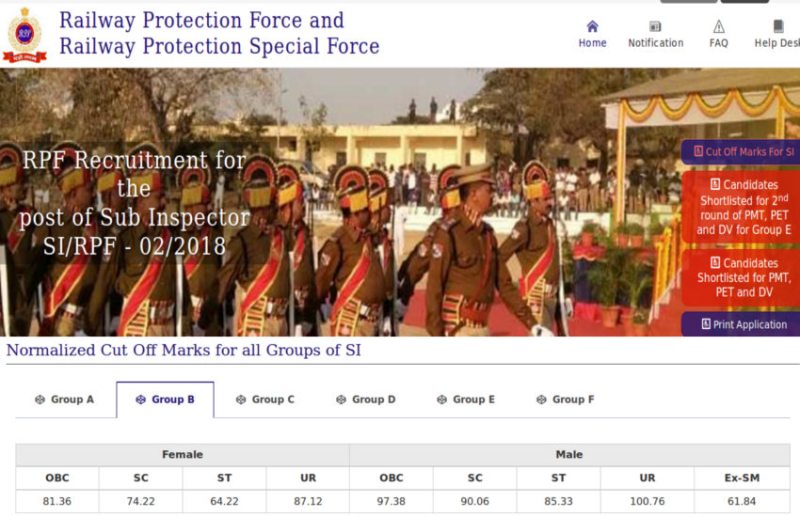Click the Female column group header
The height and width of the screenshot is (517, 800).
(x=183, y=454)
